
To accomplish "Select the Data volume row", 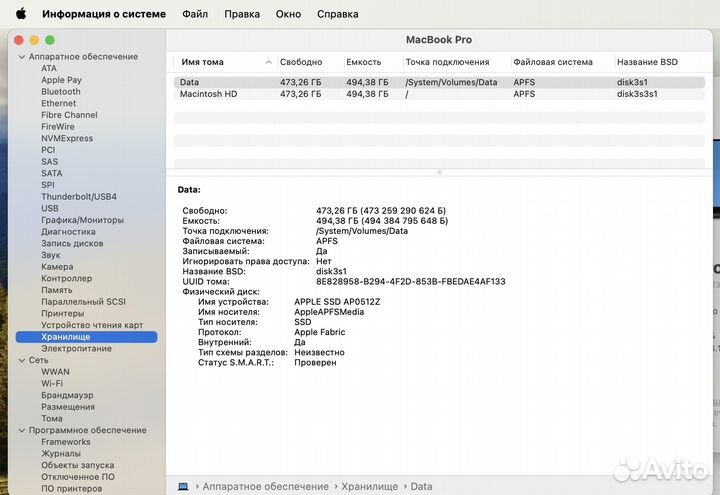I will click(439, 82).
